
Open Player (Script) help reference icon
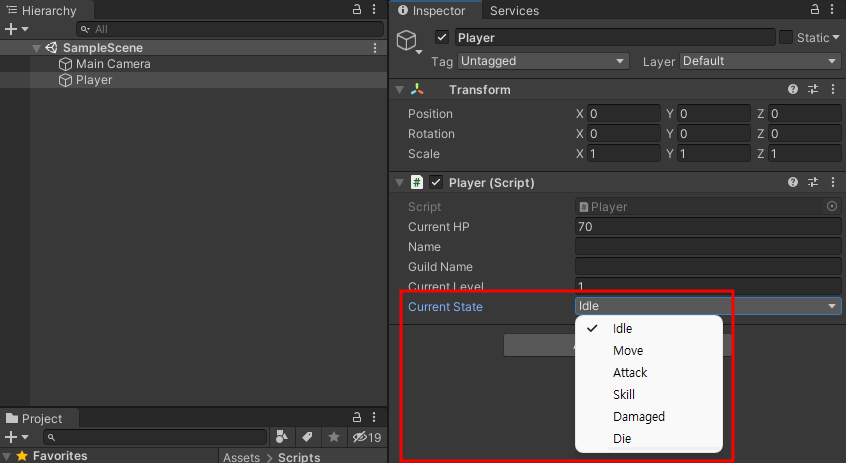coord(793,182)
